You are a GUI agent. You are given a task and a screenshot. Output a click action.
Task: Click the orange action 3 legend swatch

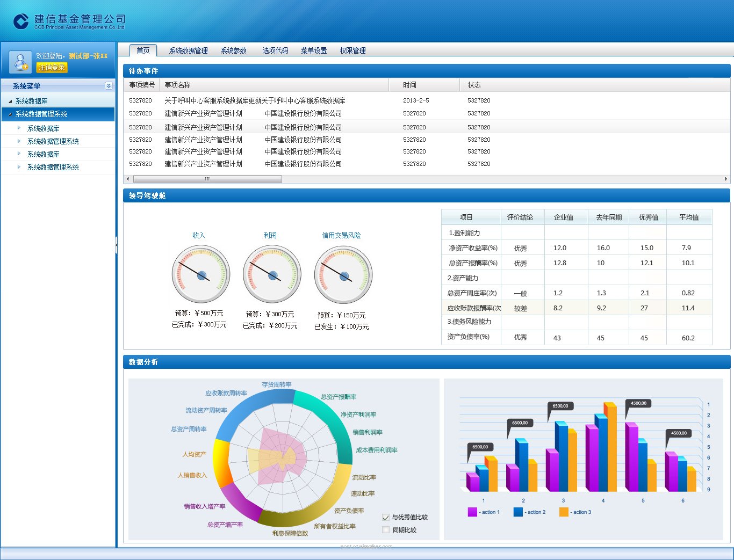coord(564,512)
